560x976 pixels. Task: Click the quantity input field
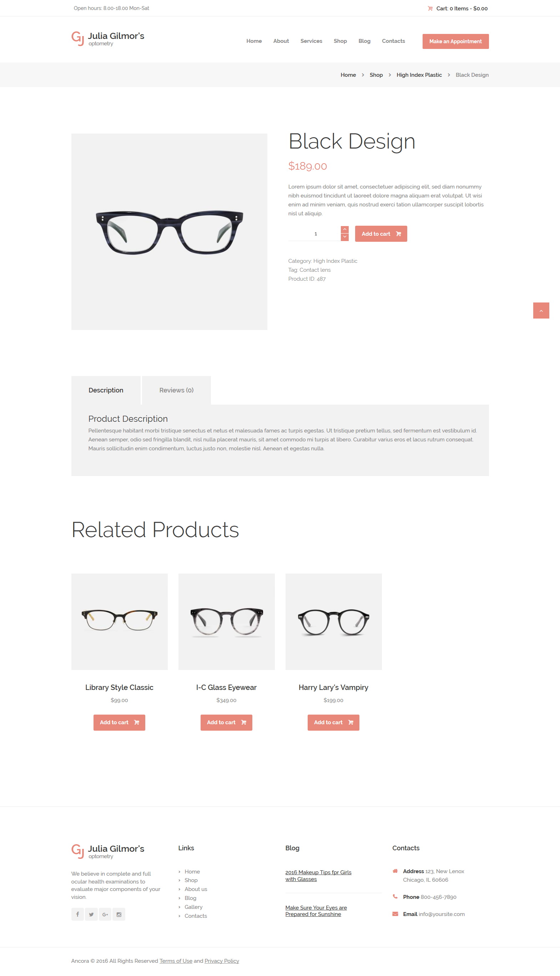pos(314,234)
